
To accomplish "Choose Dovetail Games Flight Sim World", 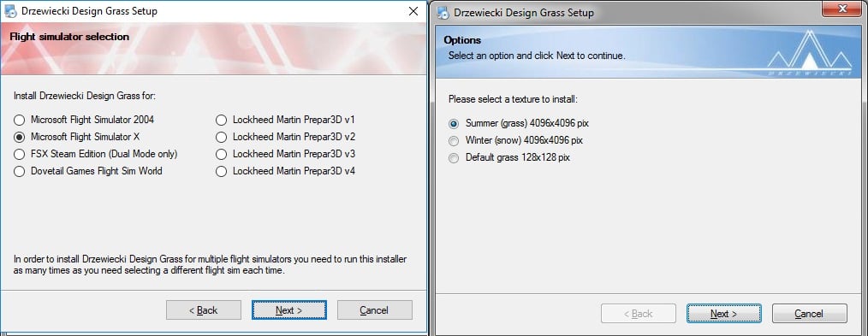I will 88,171.
